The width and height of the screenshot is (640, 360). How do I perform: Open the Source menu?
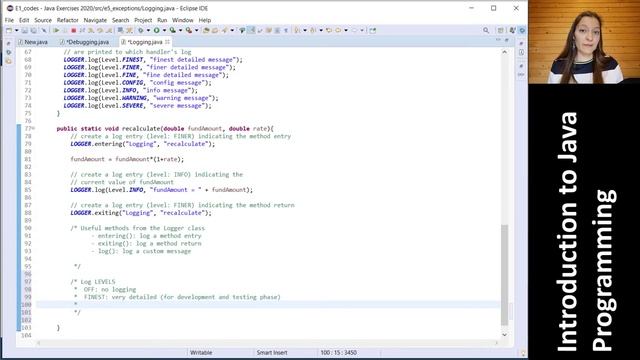43,20
